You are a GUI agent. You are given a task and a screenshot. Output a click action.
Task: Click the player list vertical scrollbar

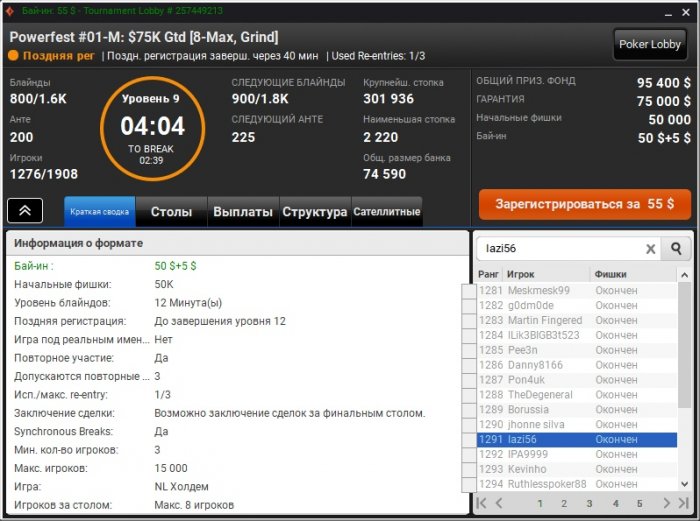[684, 345]
